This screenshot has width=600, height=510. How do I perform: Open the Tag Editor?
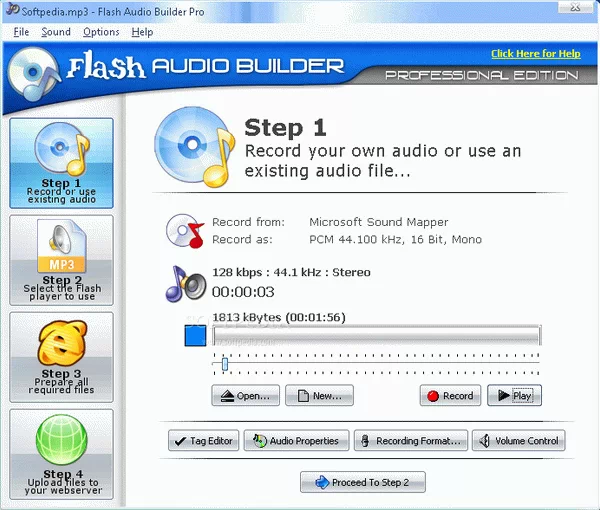tap(203, 440)
